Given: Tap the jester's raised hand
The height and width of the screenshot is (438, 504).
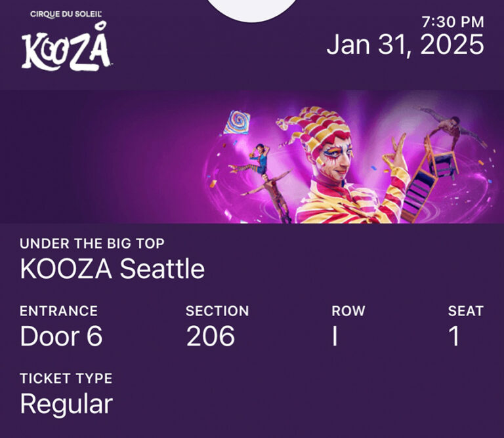Looking at the screenshot, I should [x=394, y=151].
